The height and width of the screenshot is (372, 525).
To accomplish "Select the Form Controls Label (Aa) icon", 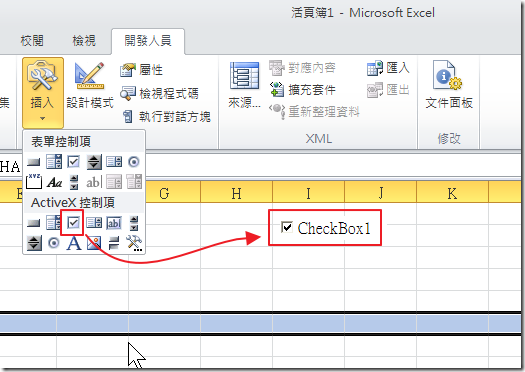I will [55, 182].
